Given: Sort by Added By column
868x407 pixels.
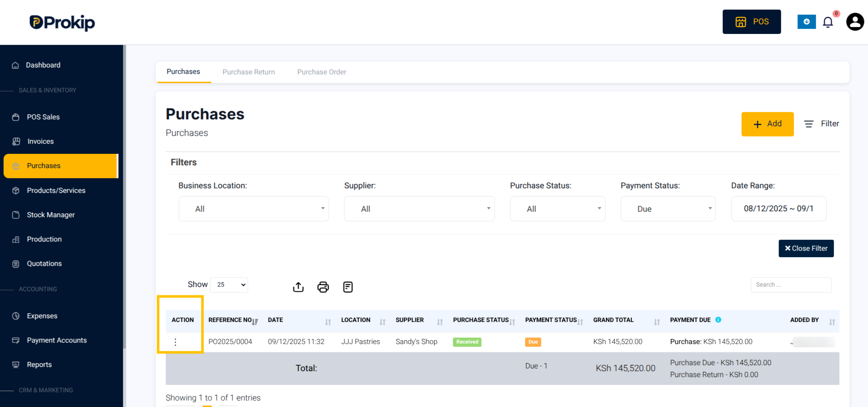Looking at the screenshot, I should [x=813, y=321].
